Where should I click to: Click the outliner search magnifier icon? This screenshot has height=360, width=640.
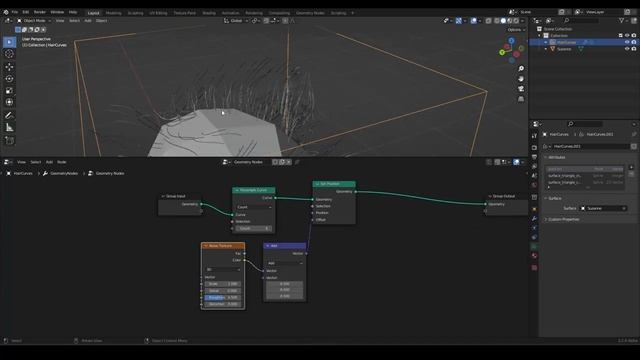click(567, 20)
